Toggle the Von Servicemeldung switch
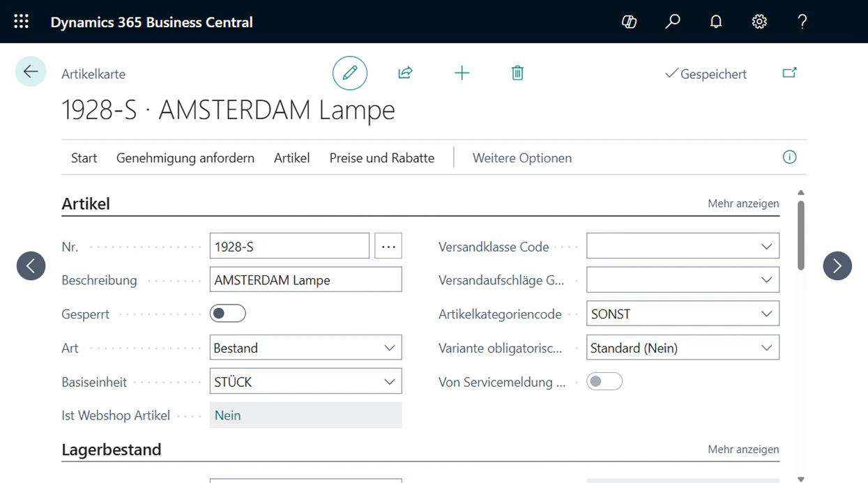This screenshot has height=483, width=868. pyautogui.click(x=604, y=382)
